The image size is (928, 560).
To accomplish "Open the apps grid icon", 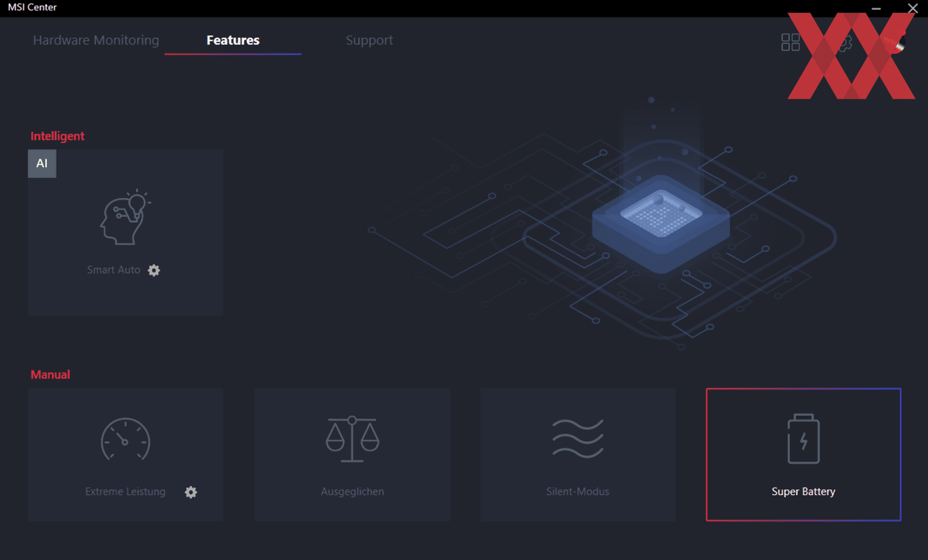I will pos(790,43).
